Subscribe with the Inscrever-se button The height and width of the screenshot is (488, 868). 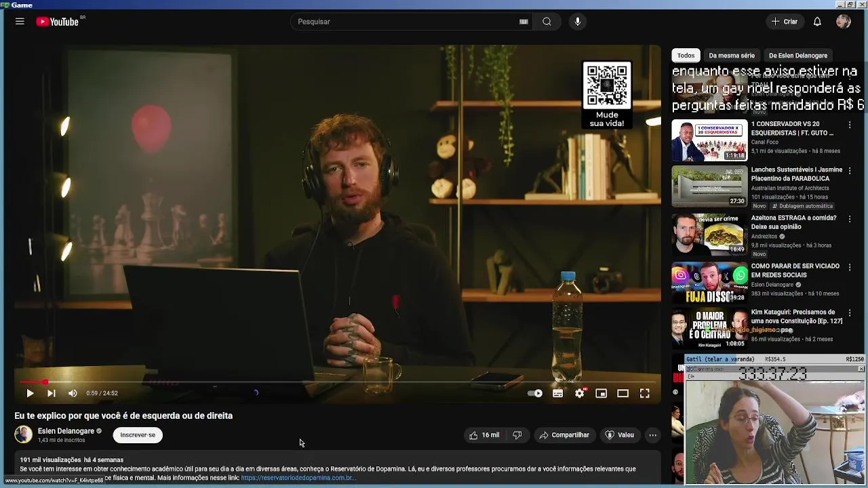point(138,435)
